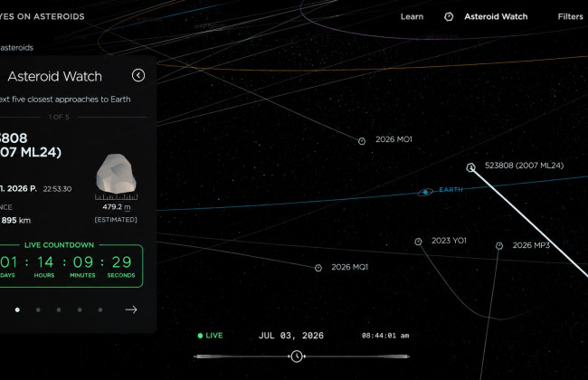Go to next approach with right arrow
This screenshot has width=588, height=380.
click(131, 309)
